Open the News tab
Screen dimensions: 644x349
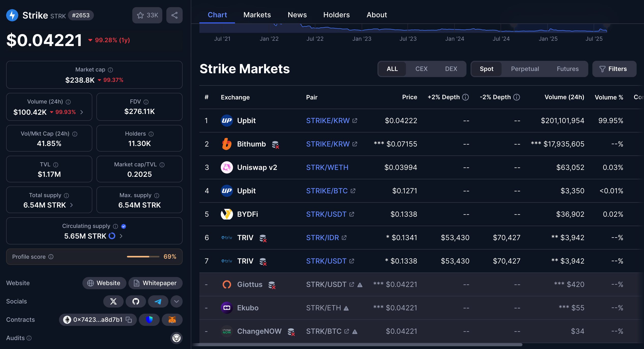(x=297, y=15)
